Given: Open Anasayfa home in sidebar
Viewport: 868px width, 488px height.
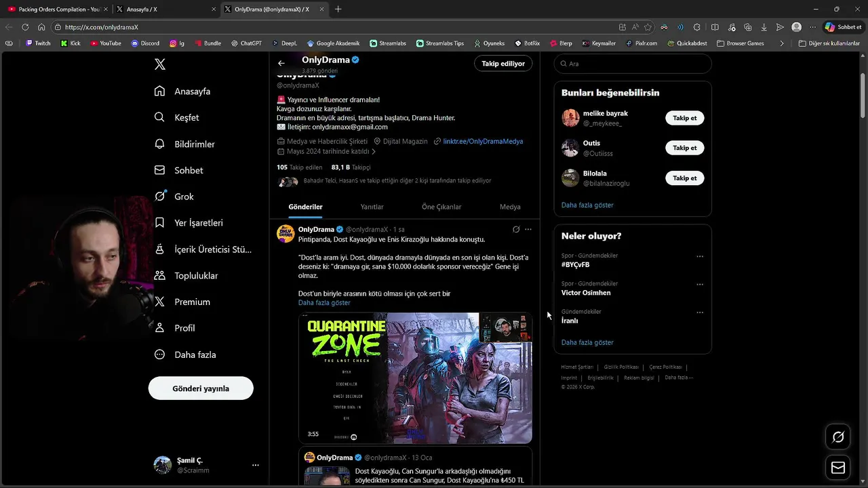Looking at the screenshot, I should (182, 91).
